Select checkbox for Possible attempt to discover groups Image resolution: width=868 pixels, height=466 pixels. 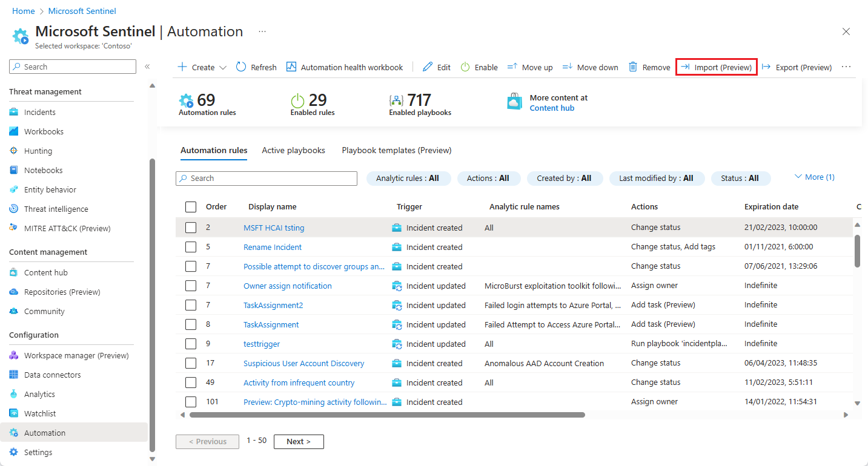point(191,266)
